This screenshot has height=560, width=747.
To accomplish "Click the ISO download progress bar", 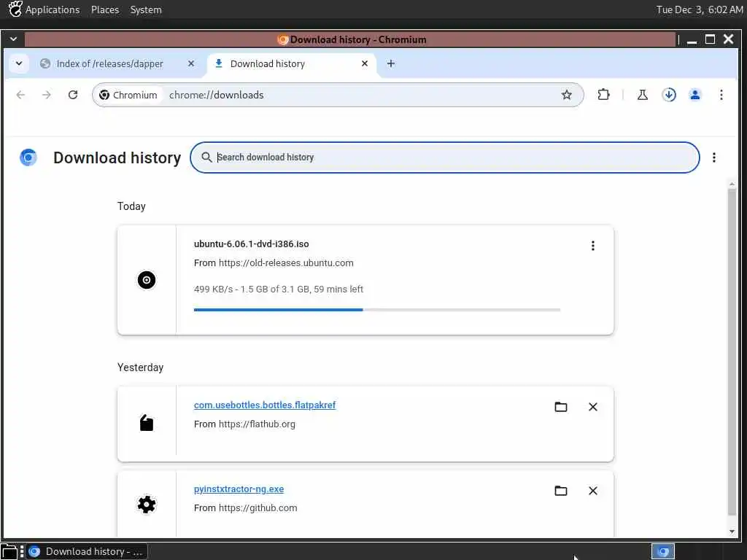I will tap(377, 309).
